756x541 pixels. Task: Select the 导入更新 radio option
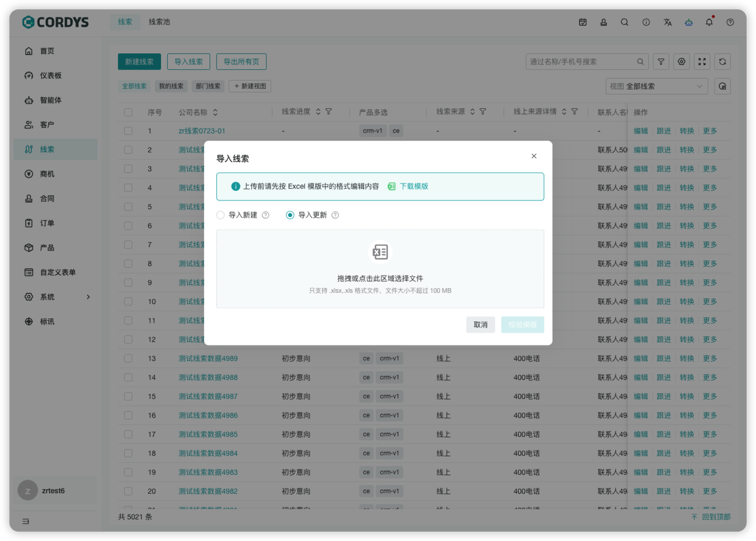coord(290,215)
